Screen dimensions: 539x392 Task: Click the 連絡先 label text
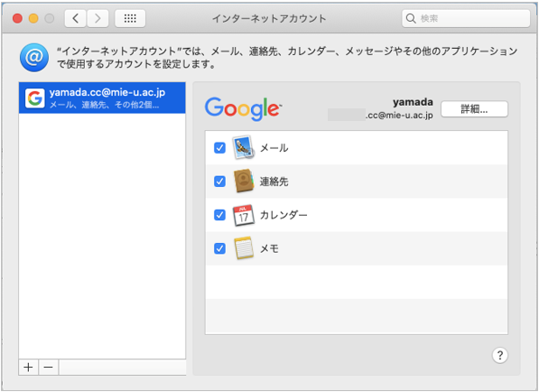click(274, 182)
